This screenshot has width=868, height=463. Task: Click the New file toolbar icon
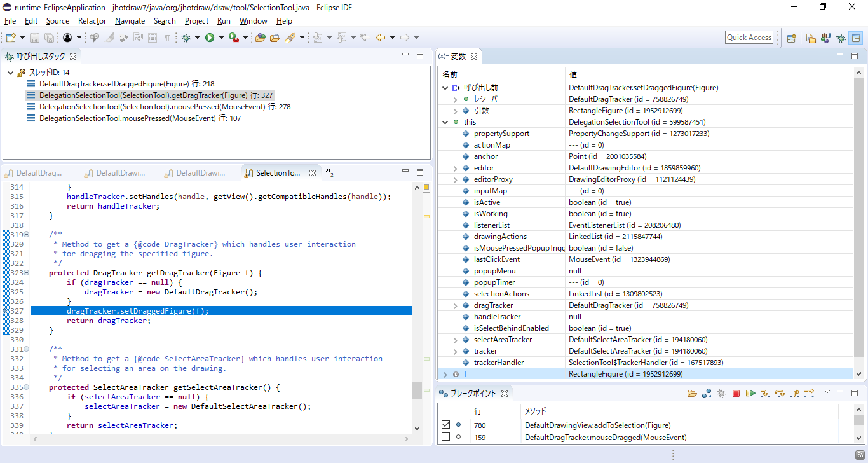click(x=11, y=38)
